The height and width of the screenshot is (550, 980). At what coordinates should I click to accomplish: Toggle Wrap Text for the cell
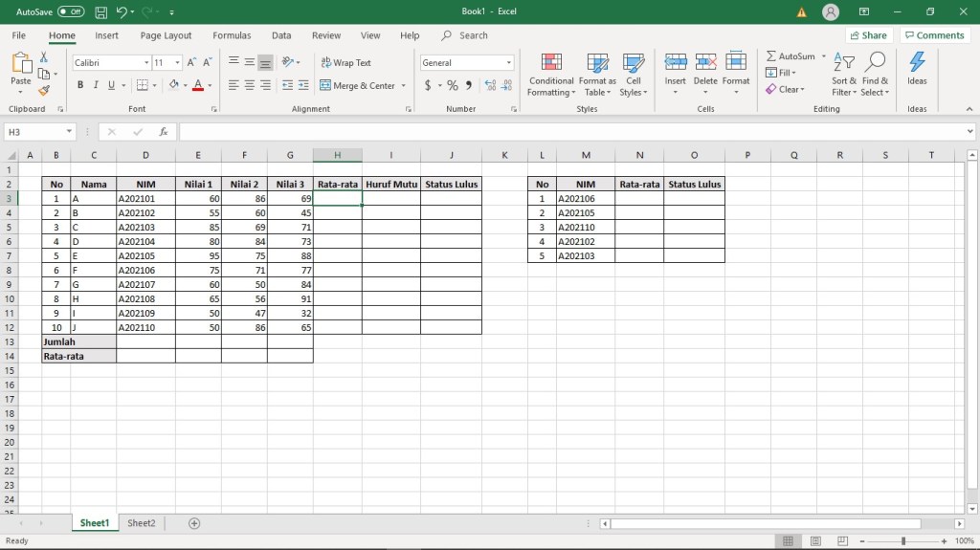tap(345, 63)
